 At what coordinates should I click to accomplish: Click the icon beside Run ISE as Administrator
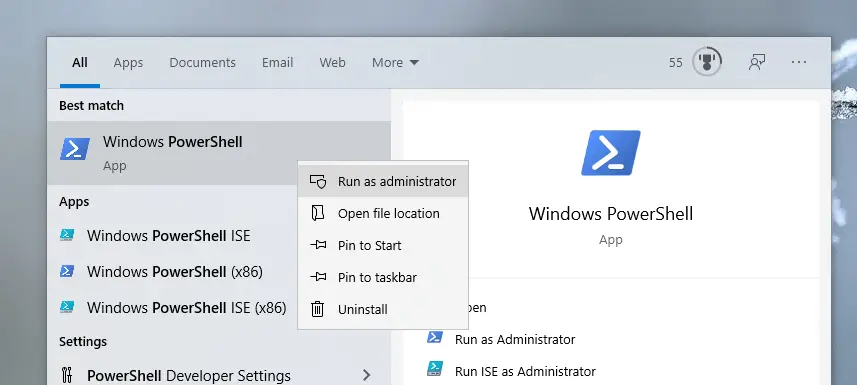click(435, 369)
